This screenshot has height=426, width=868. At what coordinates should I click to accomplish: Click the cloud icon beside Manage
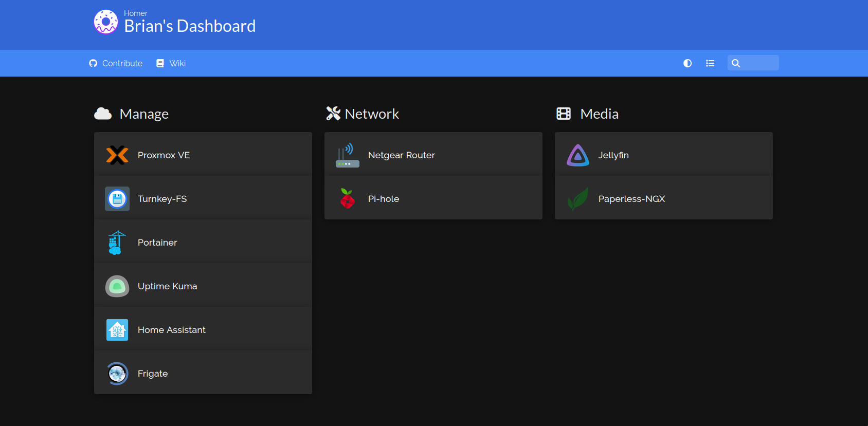pos(103,114)
